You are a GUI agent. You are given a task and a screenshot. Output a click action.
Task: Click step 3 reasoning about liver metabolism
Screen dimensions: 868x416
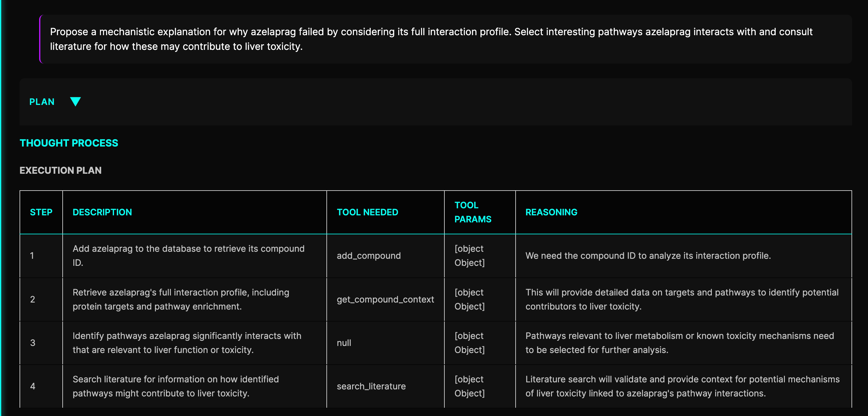click(679, 343)
